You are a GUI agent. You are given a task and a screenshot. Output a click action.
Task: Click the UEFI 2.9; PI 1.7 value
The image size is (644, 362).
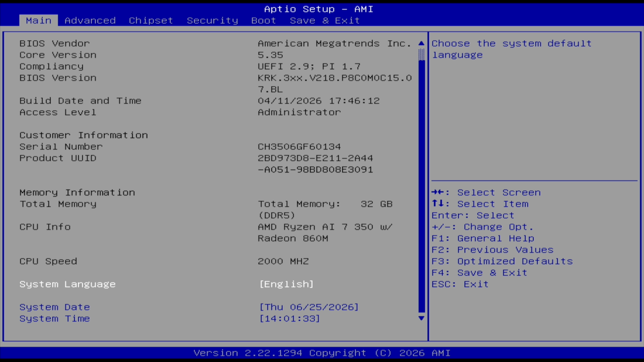click(309, 66)
